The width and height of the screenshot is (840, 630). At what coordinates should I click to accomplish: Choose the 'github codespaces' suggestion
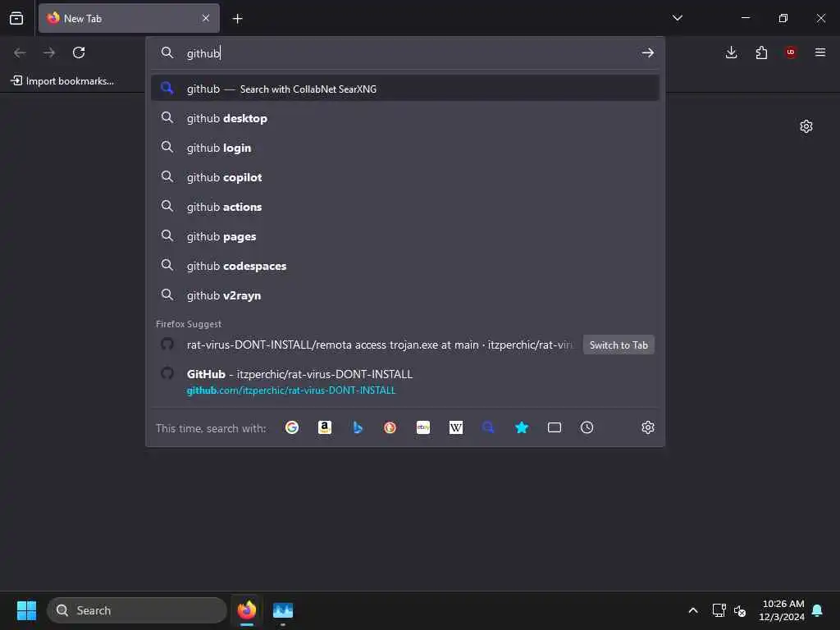(405, 265)
